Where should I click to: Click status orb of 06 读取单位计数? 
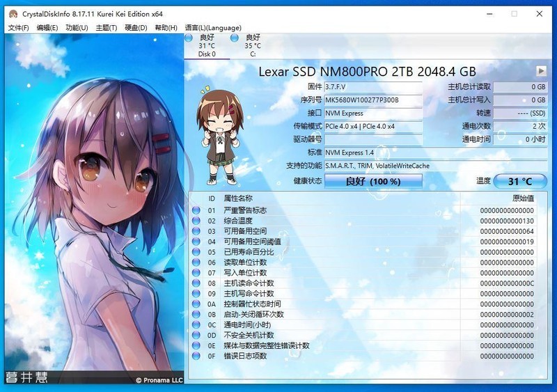coord(196,262)
